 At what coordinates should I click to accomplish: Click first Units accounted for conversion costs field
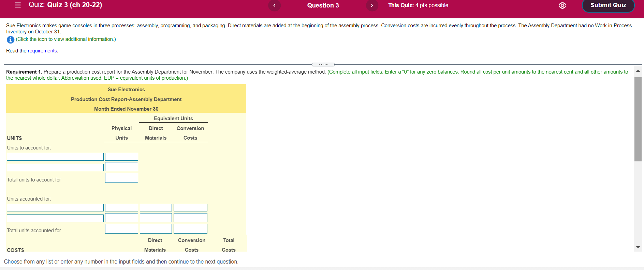[190, 208]
